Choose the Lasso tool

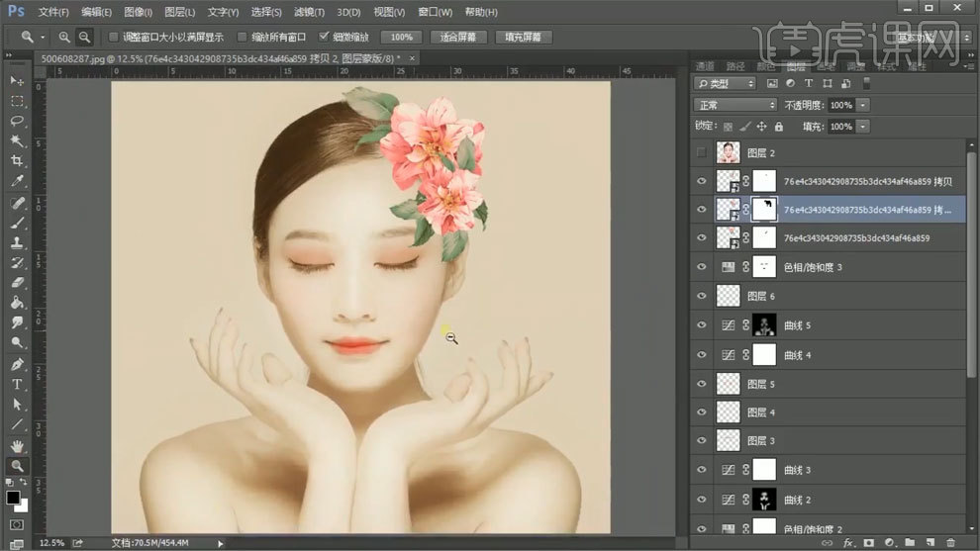click(x=17, y=121)
